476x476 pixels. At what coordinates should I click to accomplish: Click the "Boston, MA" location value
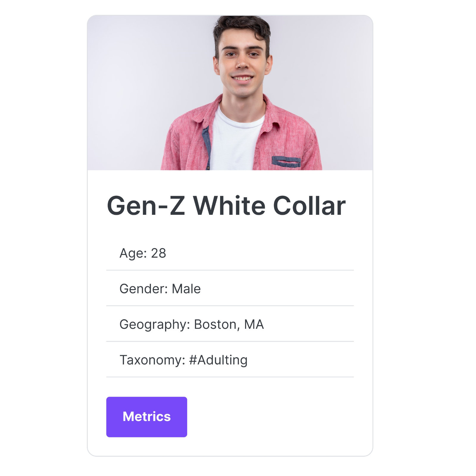coord(229,324)
